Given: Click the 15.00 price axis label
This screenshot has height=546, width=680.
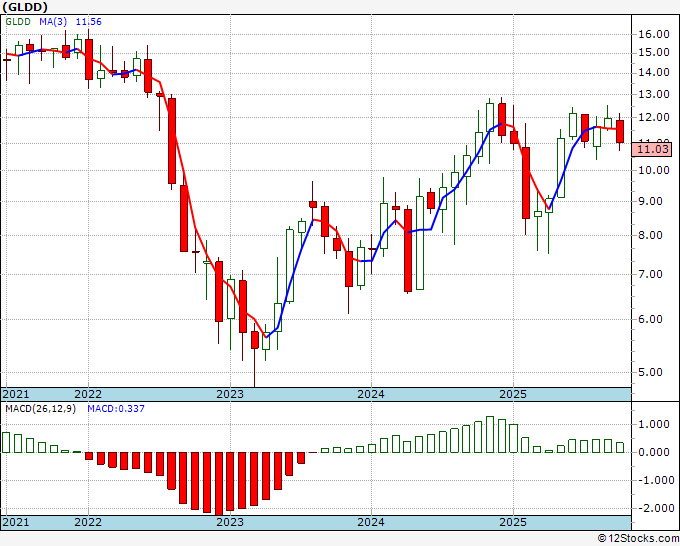Looking at the screenshot, I should coord(654,52).
